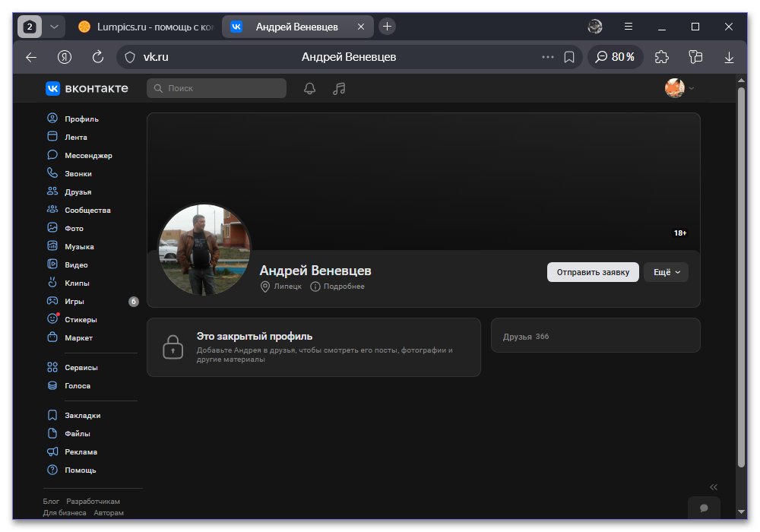Switch to the Lumpics.ru tab
Viewport: 760px width, 532px height.
(145, 27)
